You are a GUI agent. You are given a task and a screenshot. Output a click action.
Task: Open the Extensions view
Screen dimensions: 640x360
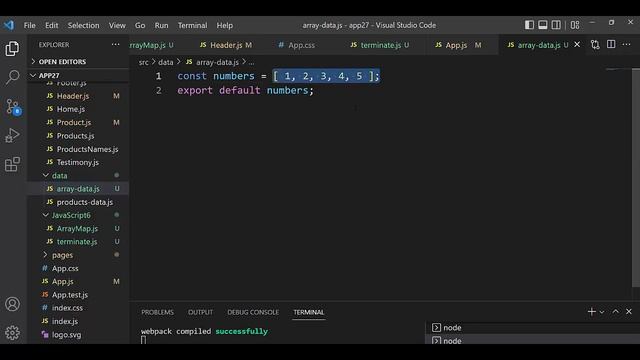coord(12,164)
